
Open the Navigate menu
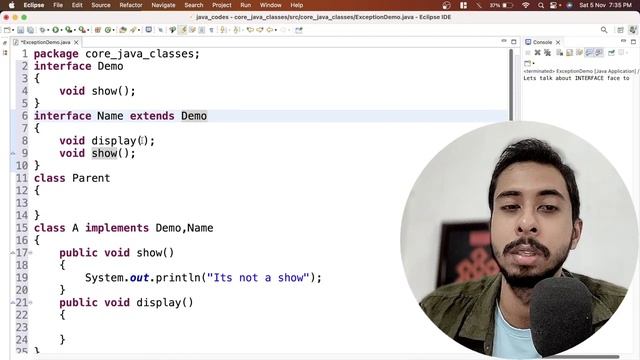point(163,5)
